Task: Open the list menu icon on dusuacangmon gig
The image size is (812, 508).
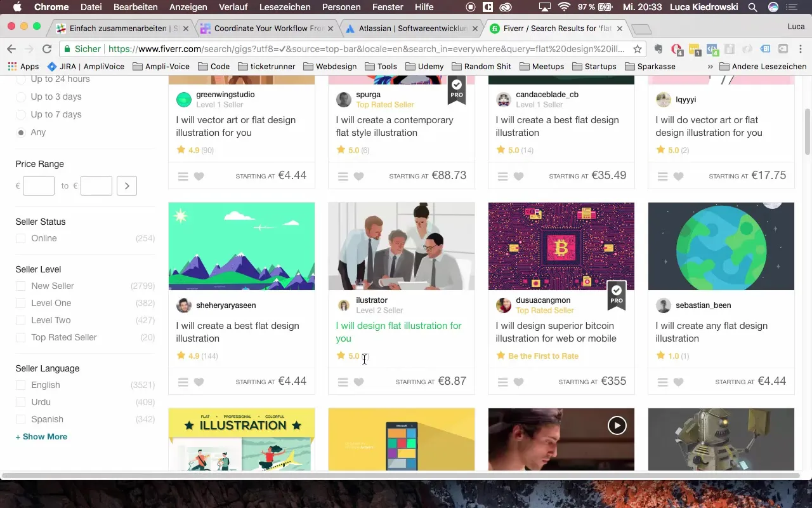Action: tap(502, 382)
